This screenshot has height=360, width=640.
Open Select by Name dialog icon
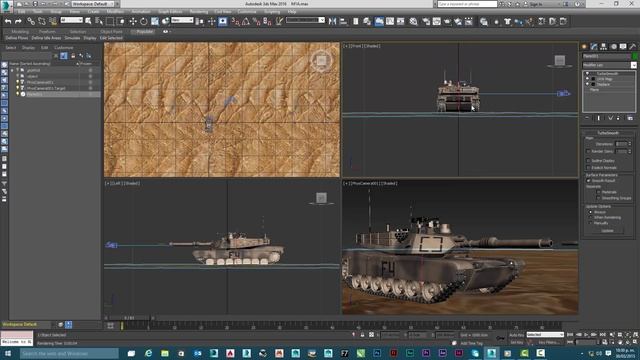point(99,21)
